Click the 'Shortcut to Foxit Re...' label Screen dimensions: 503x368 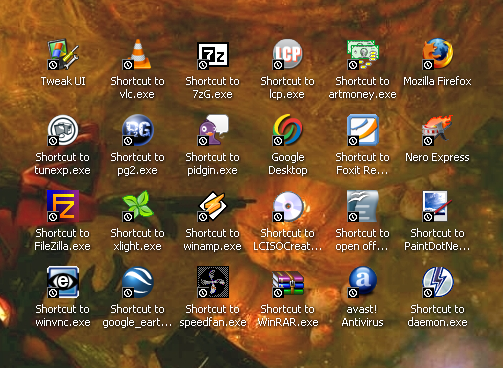pos(362,164)
